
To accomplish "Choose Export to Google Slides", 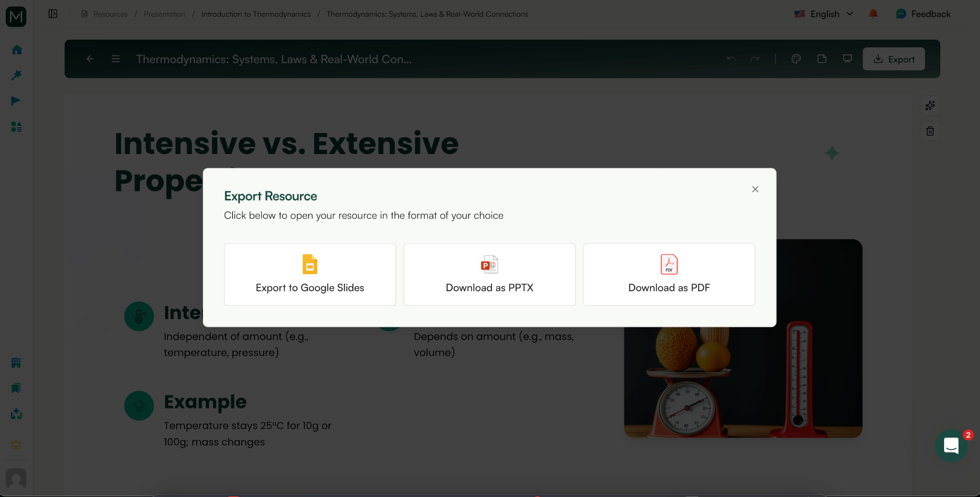I will click(x=310, y=274).
